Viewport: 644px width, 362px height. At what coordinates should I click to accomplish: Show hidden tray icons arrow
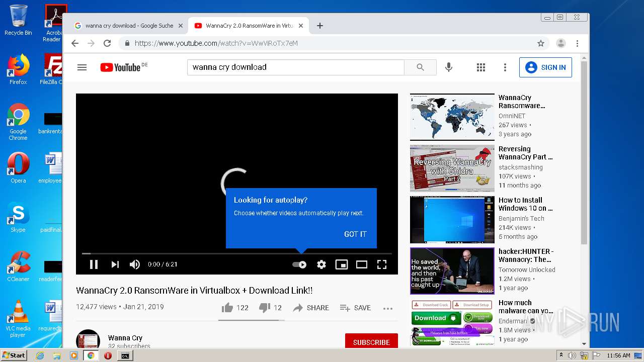[561, 355]
